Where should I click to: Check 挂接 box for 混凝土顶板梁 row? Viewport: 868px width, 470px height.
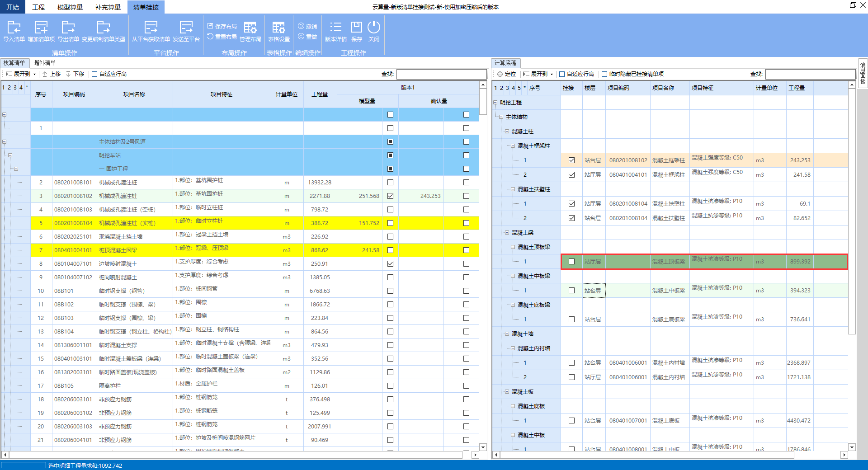pos(571,262)
